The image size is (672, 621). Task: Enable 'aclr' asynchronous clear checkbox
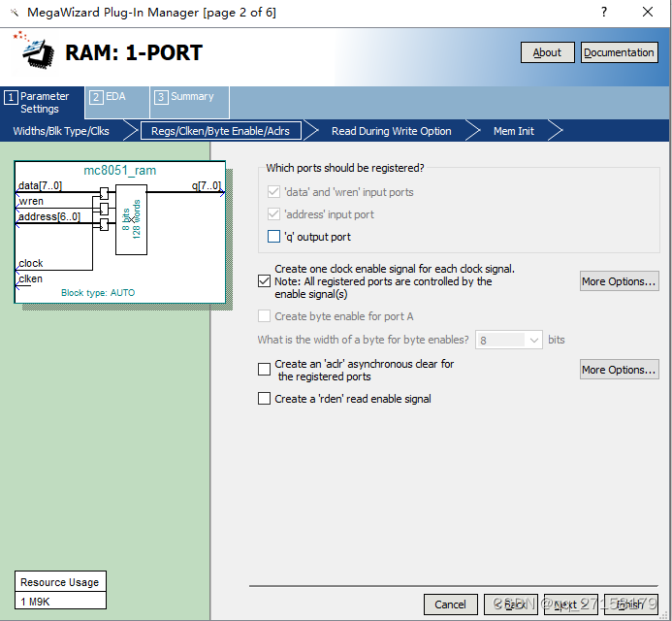click(264, 370)
